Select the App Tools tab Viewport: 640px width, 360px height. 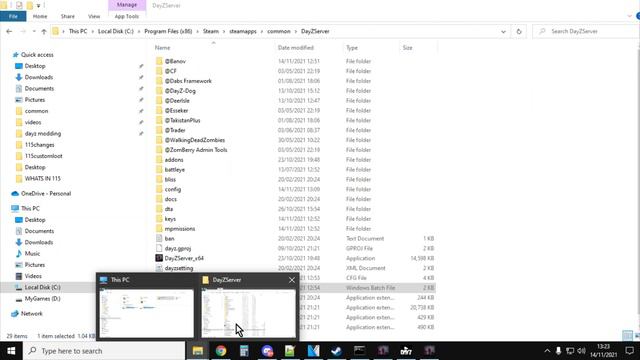tap(127, 16)
